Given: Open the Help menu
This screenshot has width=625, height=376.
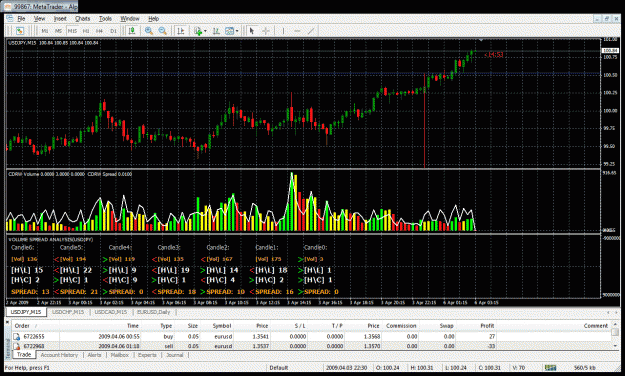Looking at the screenshot, I should pos(153,19).
